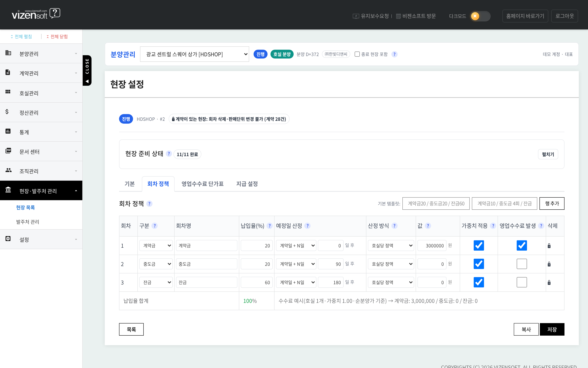Check the 종료 현장 포함 checkbox
Screen dimensions: 588x368
357,54
